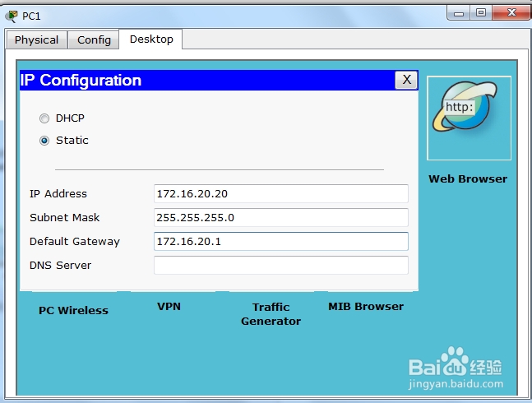
Task: Open the Traffic Generator app label
Action: [x=271, y=314]
